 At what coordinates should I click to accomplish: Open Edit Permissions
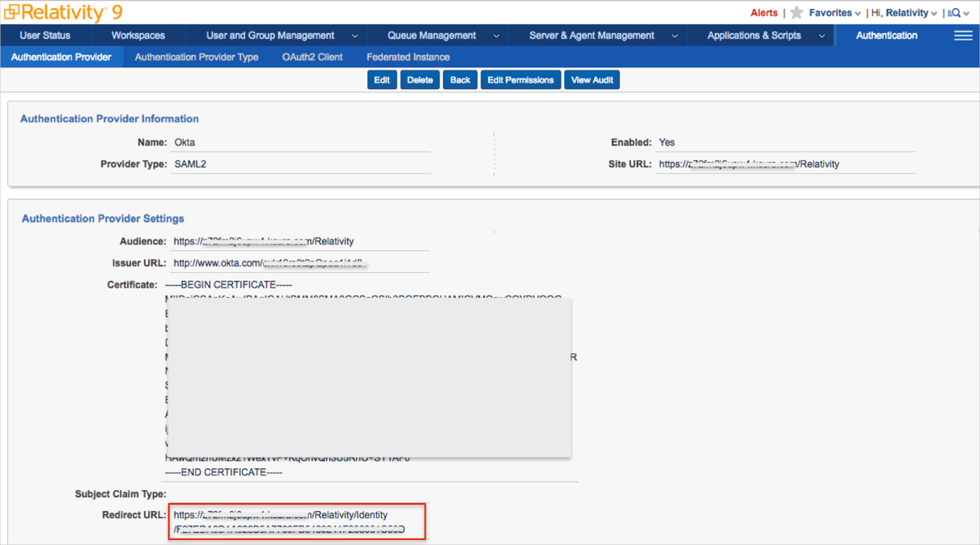click(x=520, y=80)
